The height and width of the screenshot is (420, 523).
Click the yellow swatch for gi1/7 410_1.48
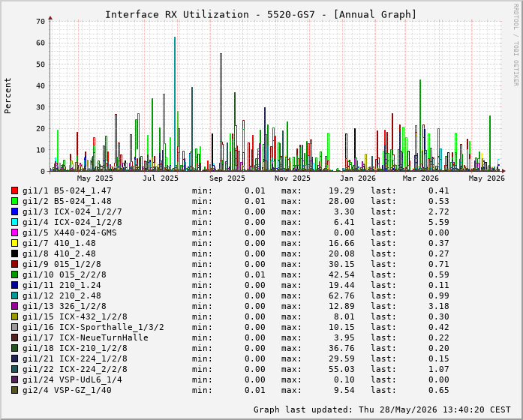14,243
